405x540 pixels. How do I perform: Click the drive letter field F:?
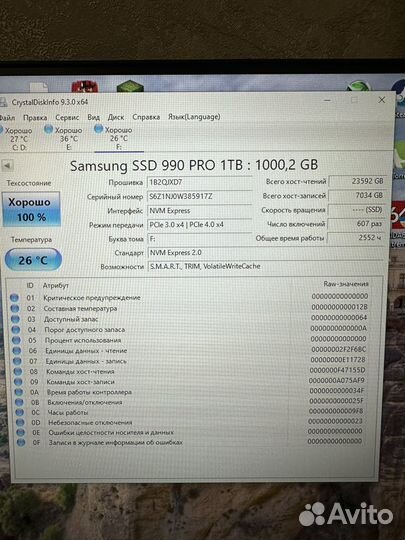tap(200, 239)
